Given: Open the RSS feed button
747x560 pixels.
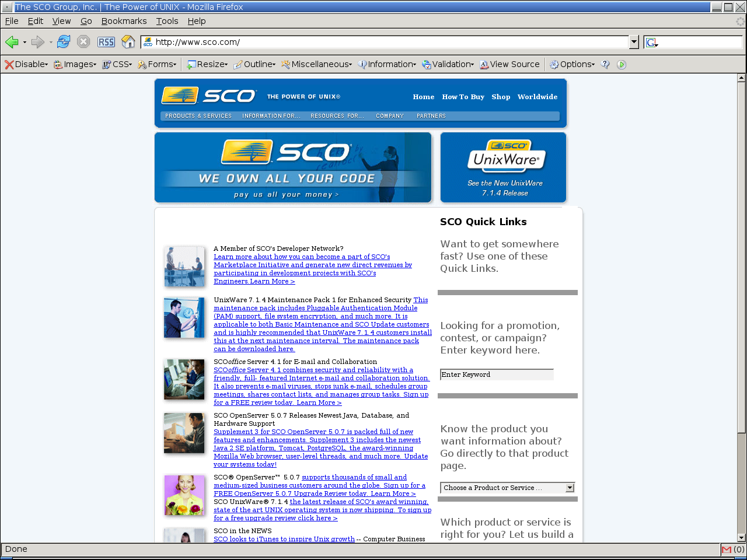Looking at the screenshot, I should pos(106,42).
